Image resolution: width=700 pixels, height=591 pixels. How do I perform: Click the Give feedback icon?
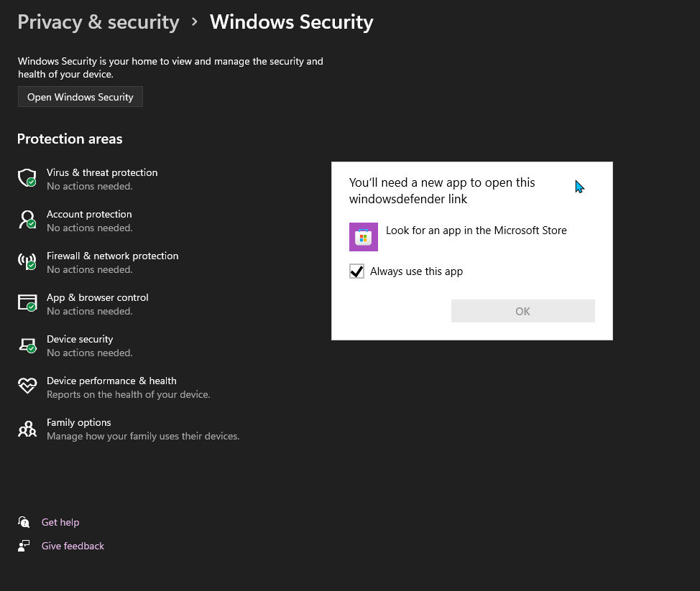point(24,546)
